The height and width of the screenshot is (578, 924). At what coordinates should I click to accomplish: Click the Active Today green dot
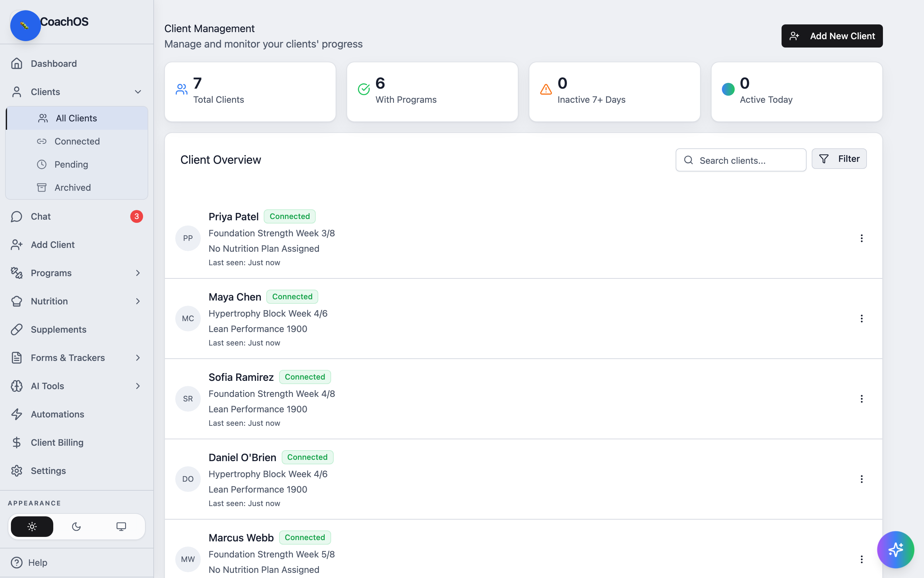pyautogui.click(x=728, y=89)
